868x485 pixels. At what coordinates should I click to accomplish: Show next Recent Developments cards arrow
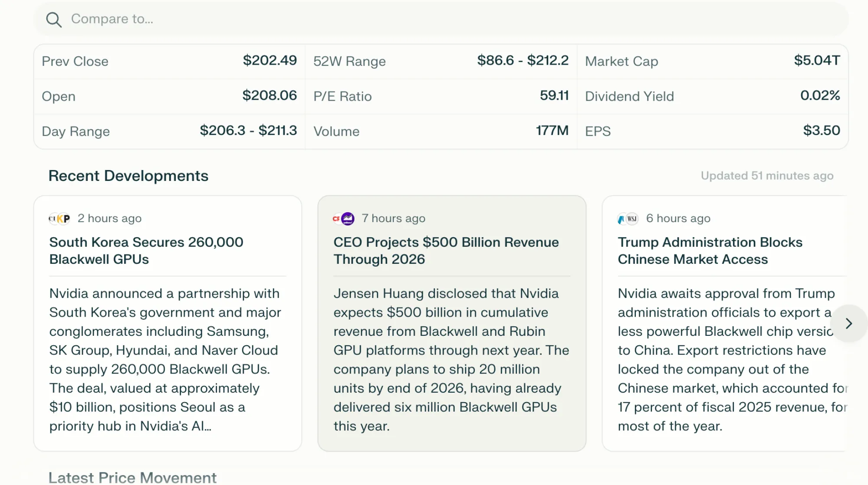click(849, 324)
